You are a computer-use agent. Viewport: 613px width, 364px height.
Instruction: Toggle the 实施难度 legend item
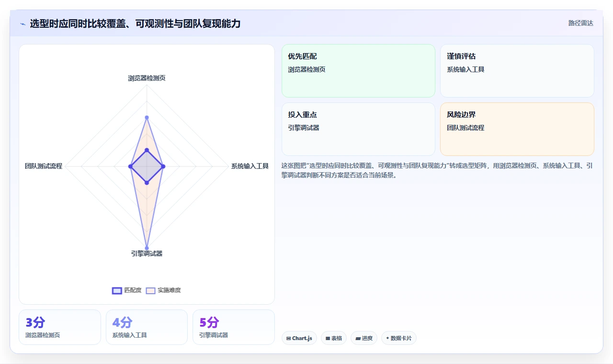click(163, 290)
